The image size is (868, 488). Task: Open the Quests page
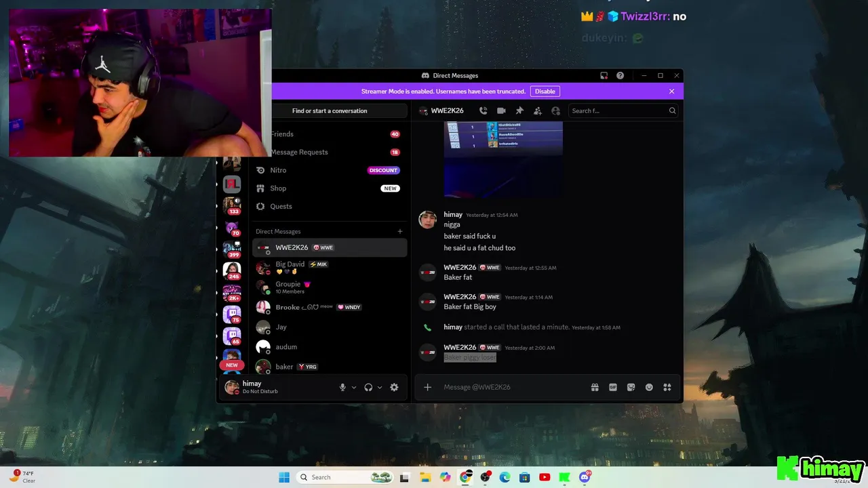pos(330,206)
